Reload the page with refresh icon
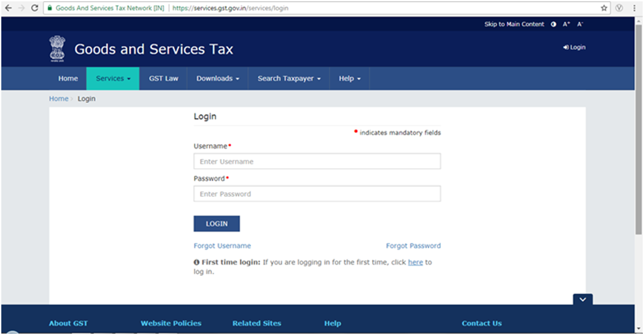This screenshot has width=644, height=335. pos(35,8)
